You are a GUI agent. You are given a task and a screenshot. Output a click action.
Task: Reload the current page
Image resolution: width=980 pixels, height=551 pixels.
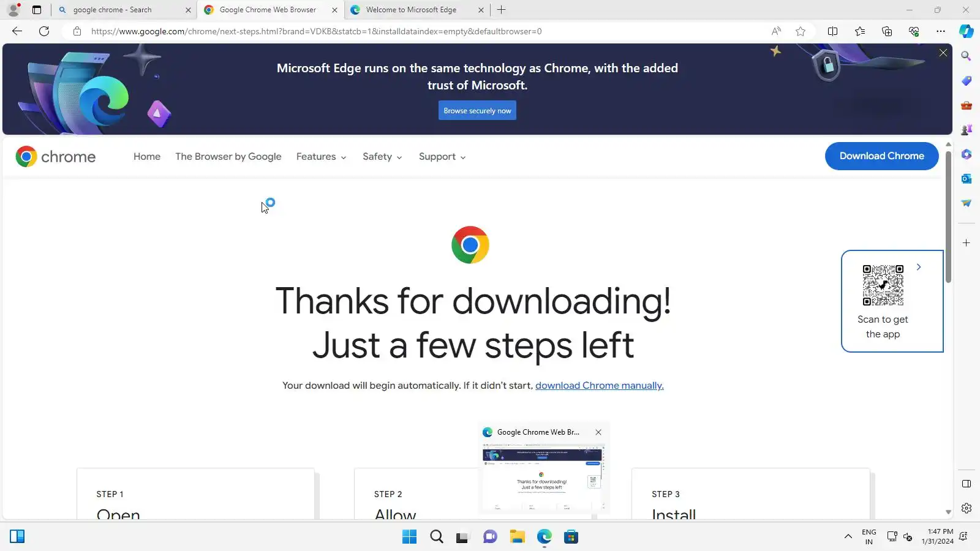(44, 31)
